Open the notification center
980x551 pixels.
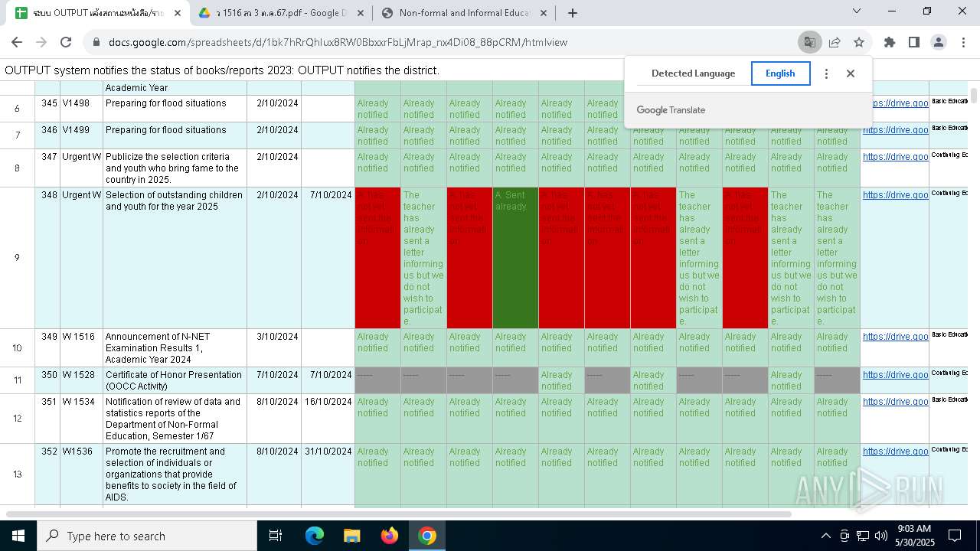[955, 536]
